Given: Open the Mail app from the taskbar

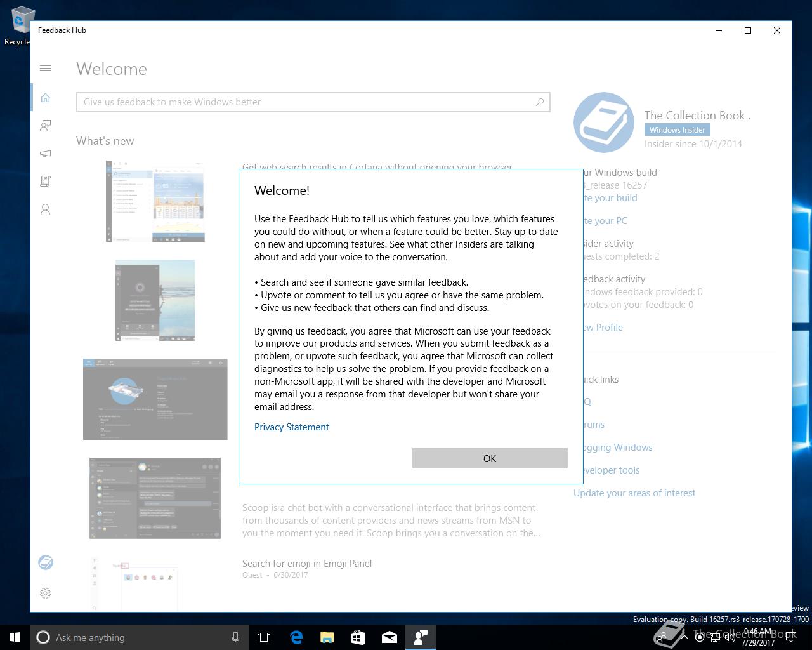Looking at the screenshot, I should (389, 637).
